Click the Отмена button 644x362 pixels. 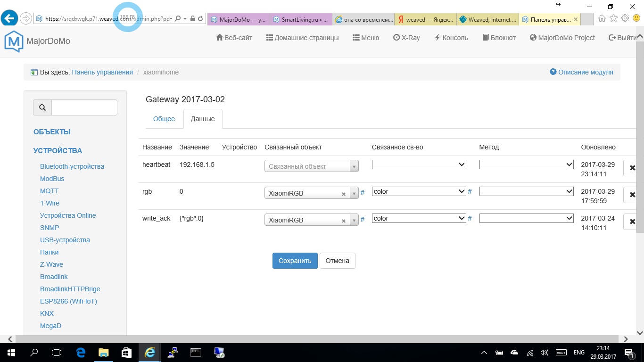click(x=338, y=261)
